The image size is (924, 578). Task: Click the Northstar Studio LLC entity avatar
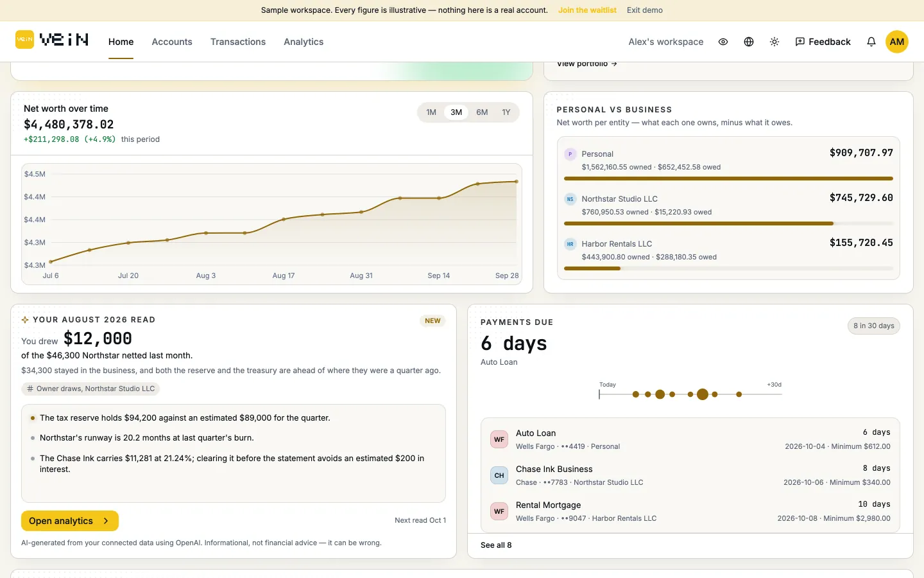(x=570, y=199)
